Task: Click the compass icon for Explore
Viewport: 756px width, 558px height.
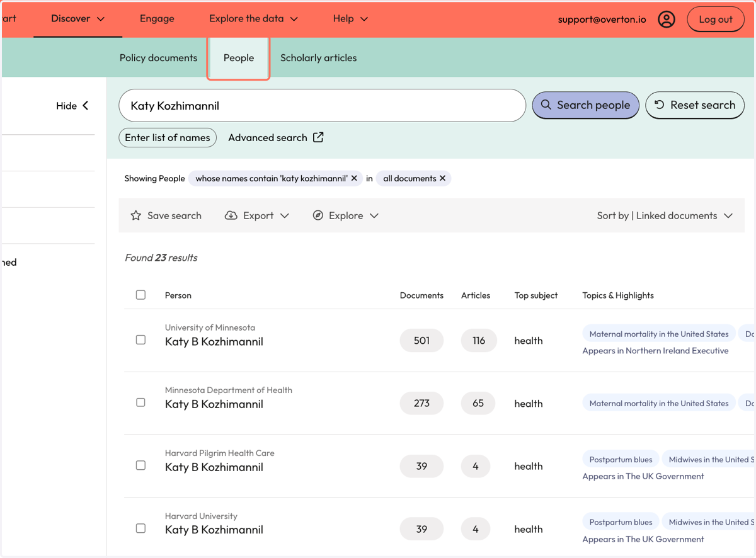Action: (318, 215)
